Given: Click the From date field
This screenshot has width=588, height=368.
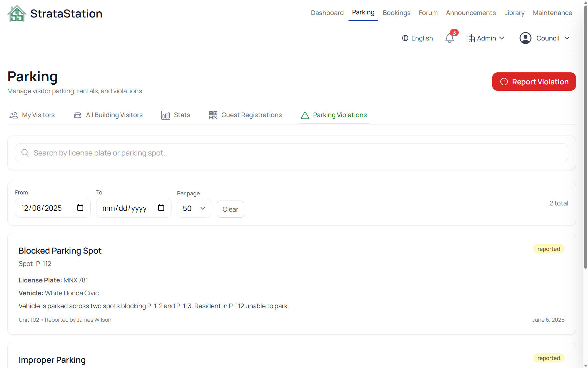Looking at the screenshot, I should (x=53, y=208).
